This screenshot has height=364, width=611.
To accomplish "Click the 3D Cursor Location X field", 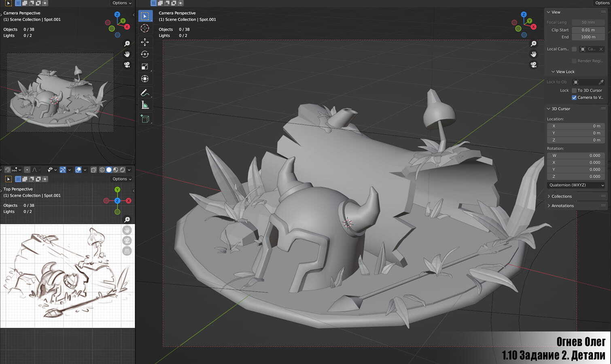I will [576, 126].
